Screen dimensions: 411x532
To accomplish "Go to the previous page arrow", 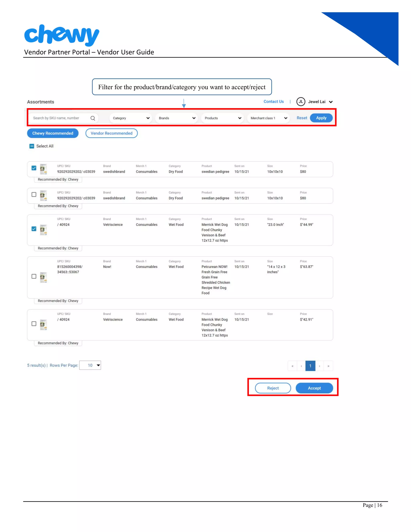I will click(301, 366).
